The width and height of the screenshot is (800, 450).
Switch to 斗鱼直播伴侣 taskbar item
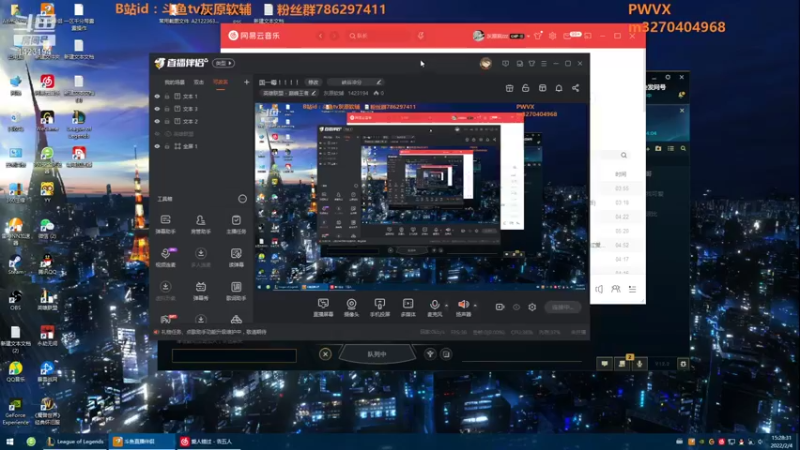[x=141, y=441]
